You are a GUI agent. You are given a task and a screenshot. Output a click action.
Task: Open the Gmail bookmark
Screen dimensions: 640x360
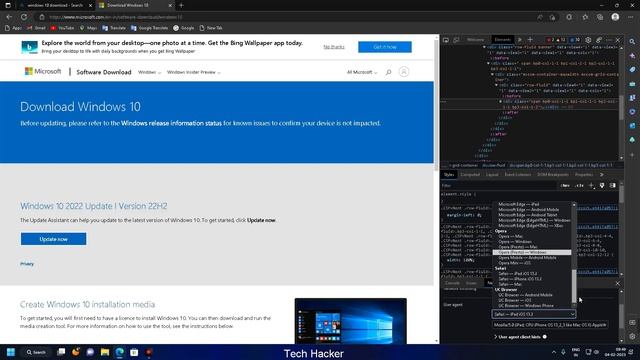tap(36, 28)
